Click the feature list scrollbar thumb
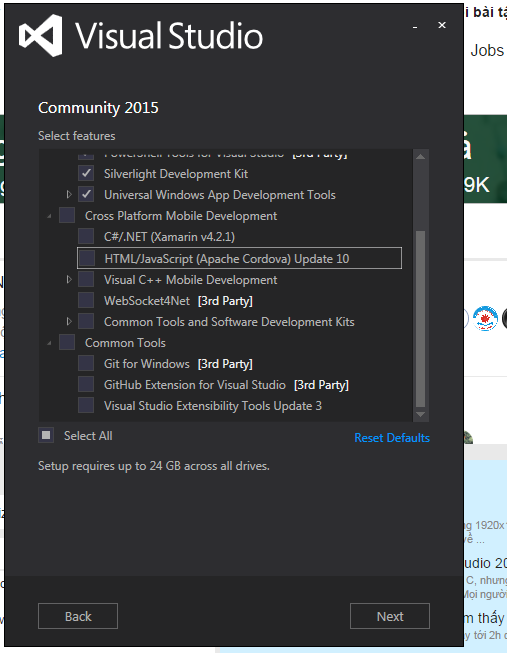The width and height of the screenshot is (507, 653). point(420,319)
